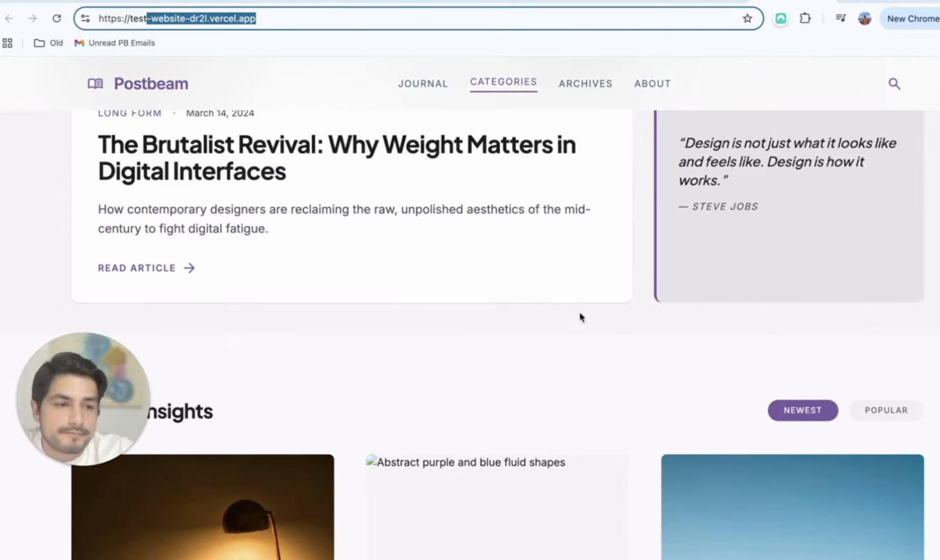Open site information icon in address bar
Screen dimensions: 940x560
[x=86, y=19]
